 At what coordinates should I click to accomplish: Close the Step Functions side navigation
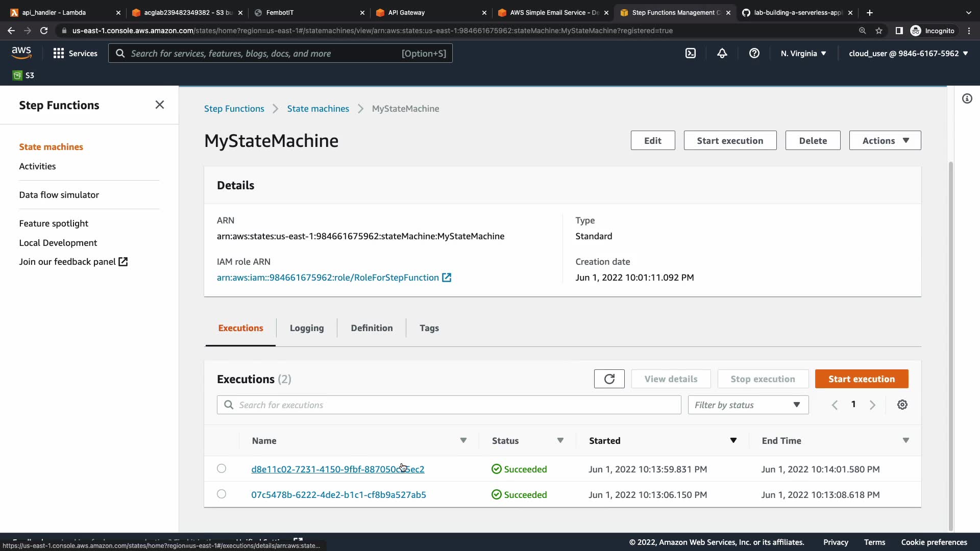(x=159, y=105)
